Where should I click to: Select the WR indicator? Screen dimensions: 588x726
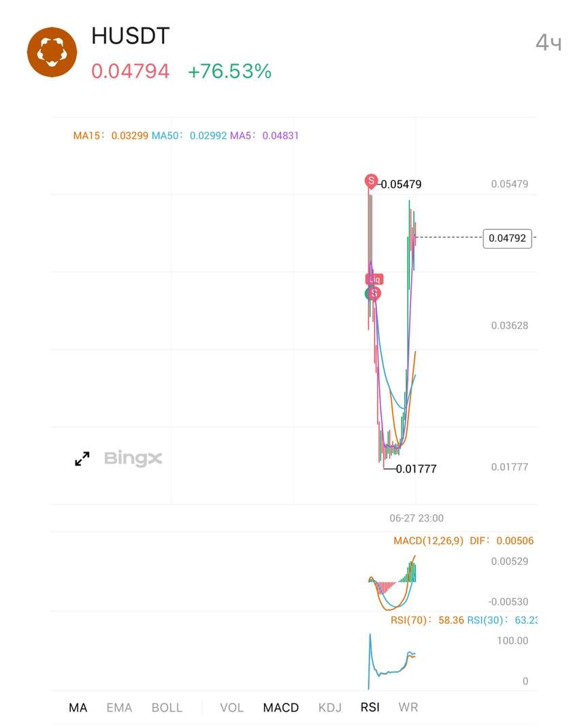pyautogui.click(x=408, y=707)
